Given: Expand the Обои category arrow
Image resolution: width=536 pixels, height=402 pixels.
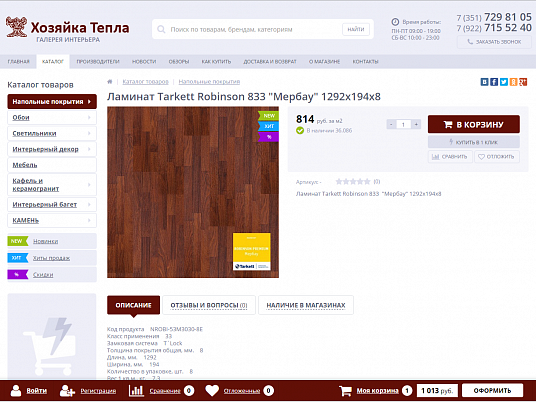Looking at the screenshot, I should [x=89, y=118].
